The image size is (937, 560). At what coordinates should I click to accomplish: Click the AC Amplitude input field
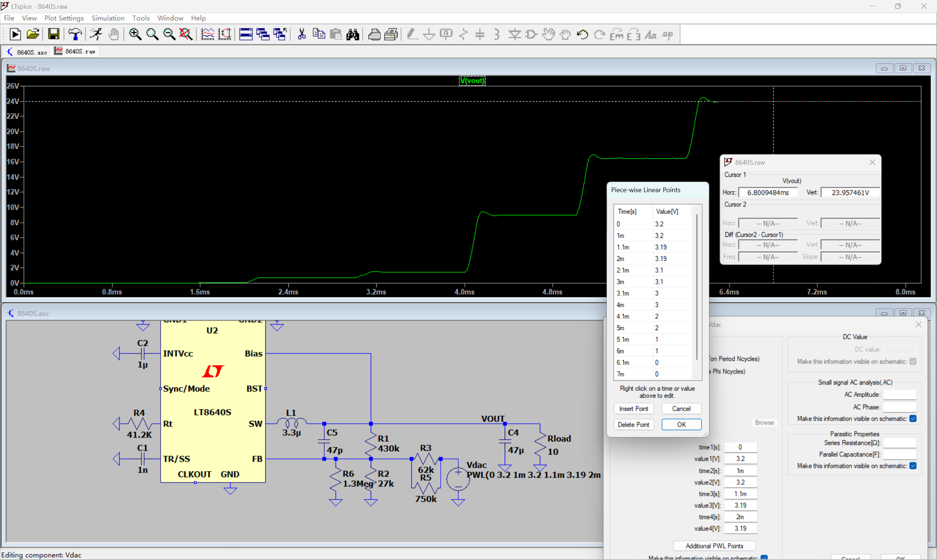click(x=900, y=394)
